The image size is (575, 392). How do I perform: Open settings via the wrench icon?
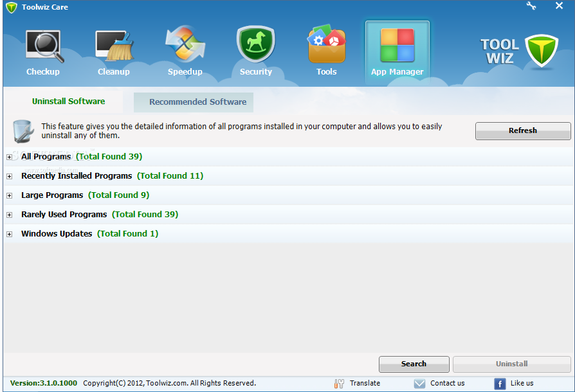(x=531, y=6)
